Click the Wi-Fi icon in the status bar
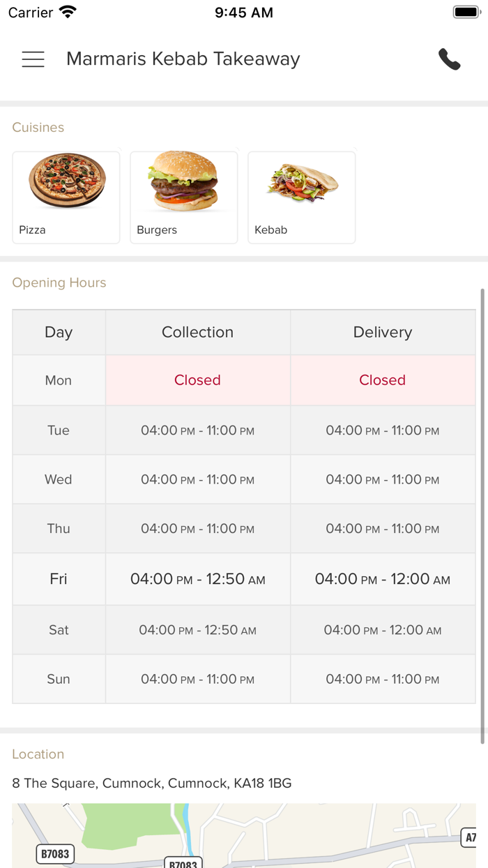This screenshot has height=868, width=488. (66, 11)
